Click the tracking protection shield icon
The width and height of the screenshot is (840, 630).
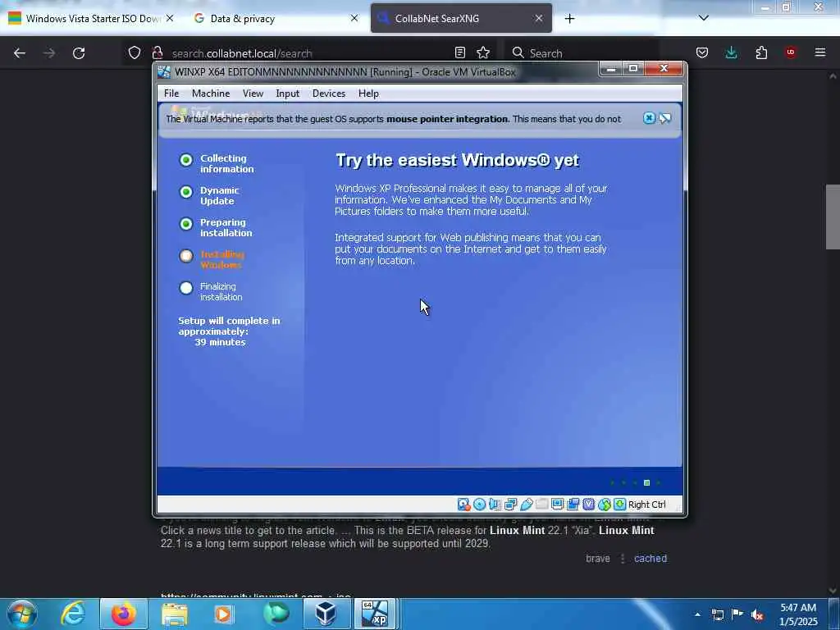[135, 52]
